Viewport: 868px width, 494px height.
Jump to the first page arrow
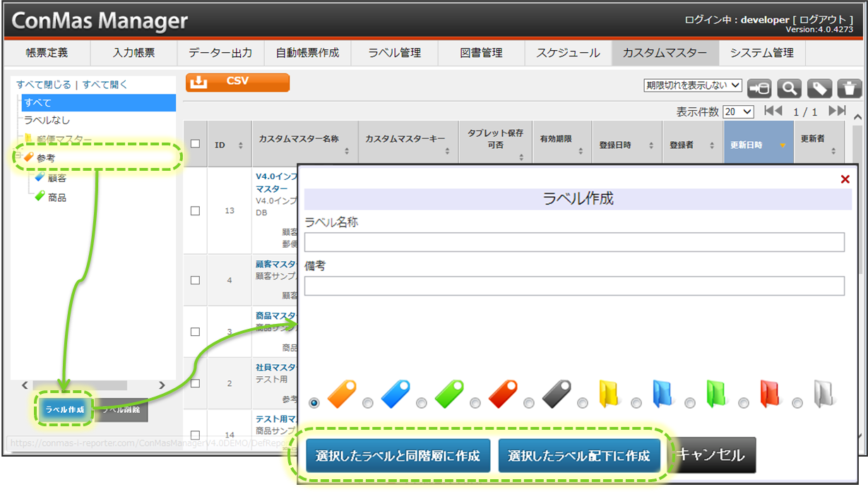coord(773,111)
